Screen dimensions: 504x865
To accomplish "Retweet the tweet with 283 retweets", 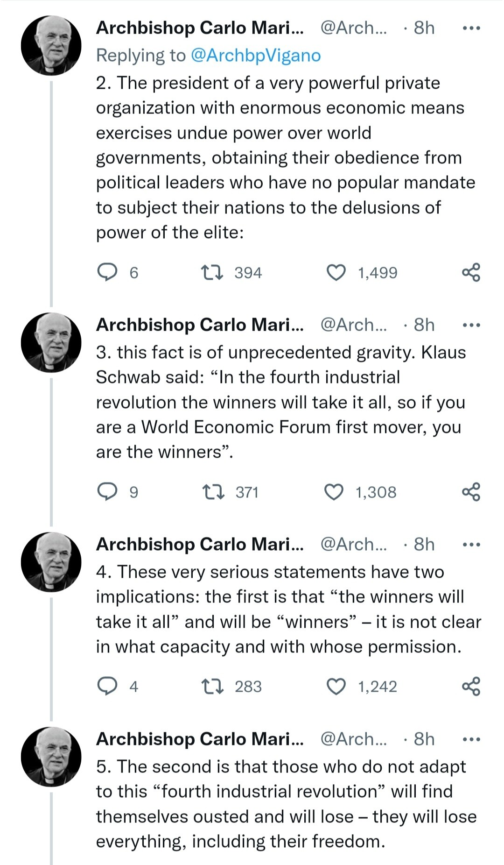I will pos(212,686).
